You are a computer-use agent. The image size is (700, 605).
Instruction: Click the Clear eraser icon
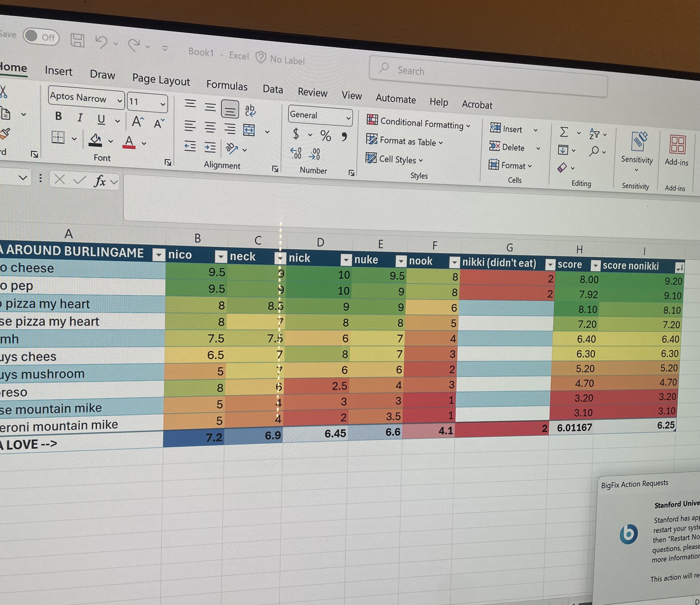point(562,167)
